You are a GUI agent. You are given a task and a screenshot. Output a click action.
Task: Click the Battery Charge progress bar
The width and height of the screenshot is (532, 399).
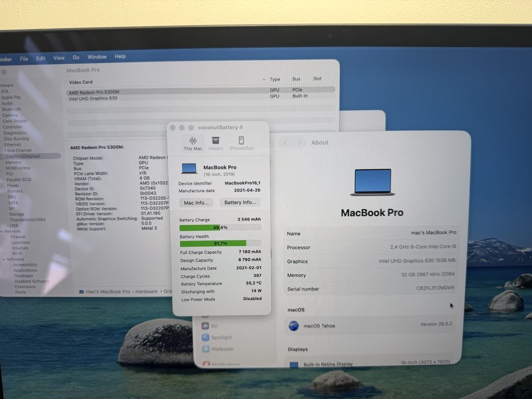[220, 227]
